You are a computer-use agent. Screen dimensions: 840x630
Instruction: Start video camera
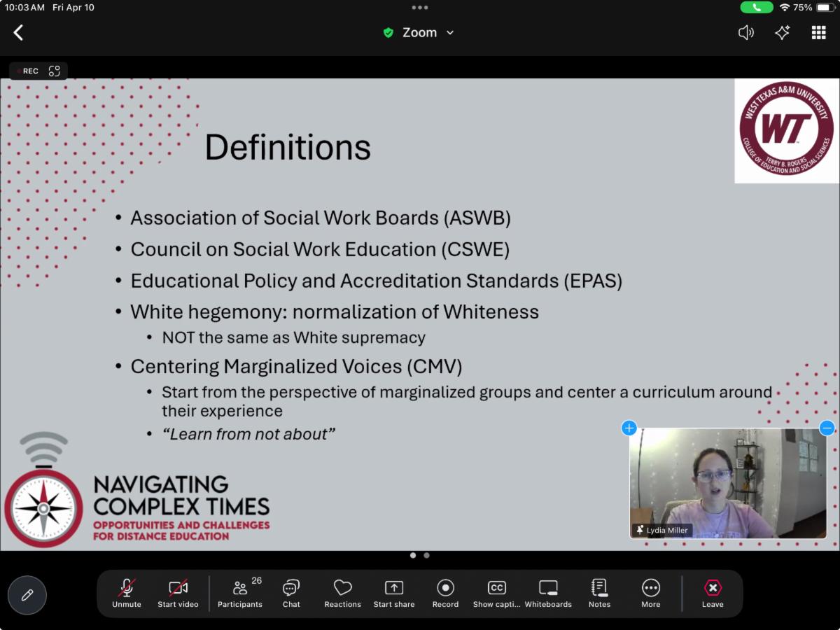coord(178,594)
